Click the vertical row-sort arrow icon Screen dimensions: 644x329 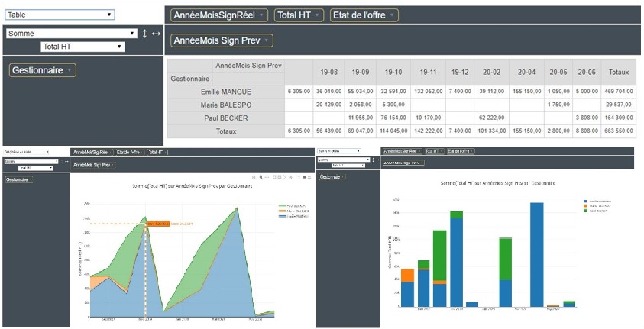(144, 34)
